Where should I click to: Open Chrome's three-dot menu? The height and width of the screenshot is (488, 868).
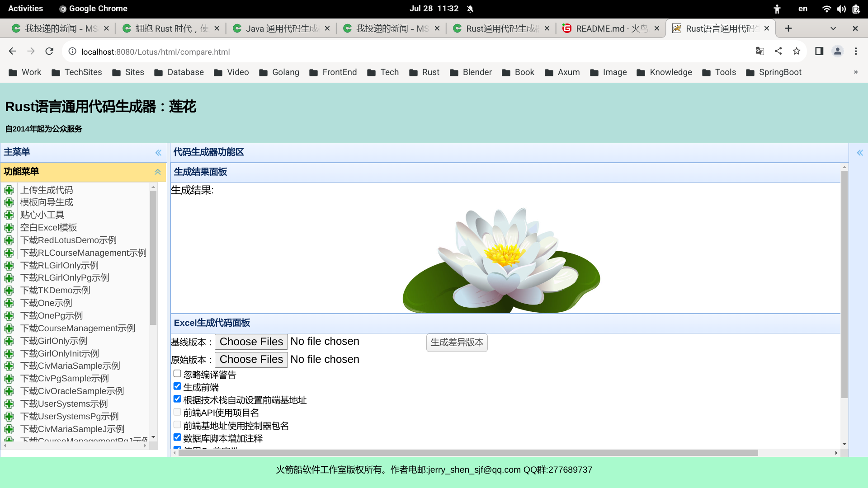tap(856, 52)
